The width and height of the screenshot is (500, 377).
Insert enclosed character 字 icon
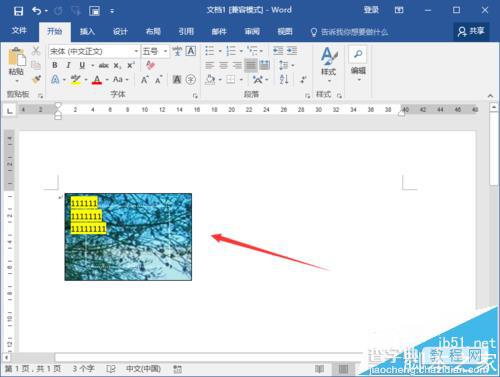click(x=191, y=80)
